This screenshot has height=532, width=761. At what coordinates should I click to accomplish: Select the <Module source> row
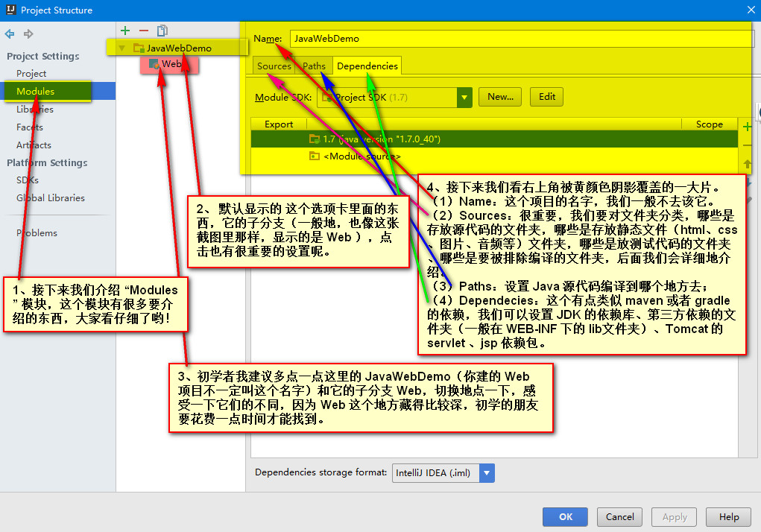(x=494, y=156)
